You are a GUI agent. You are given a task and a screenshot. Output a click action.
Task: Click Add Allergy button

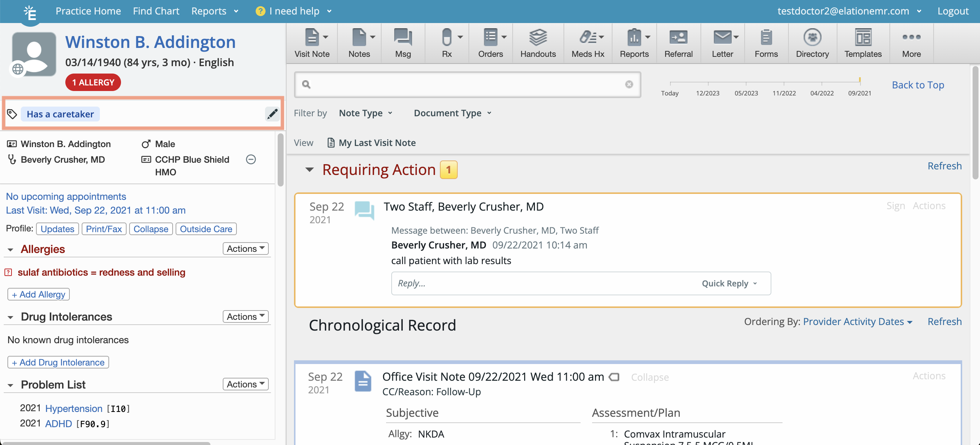39,294
